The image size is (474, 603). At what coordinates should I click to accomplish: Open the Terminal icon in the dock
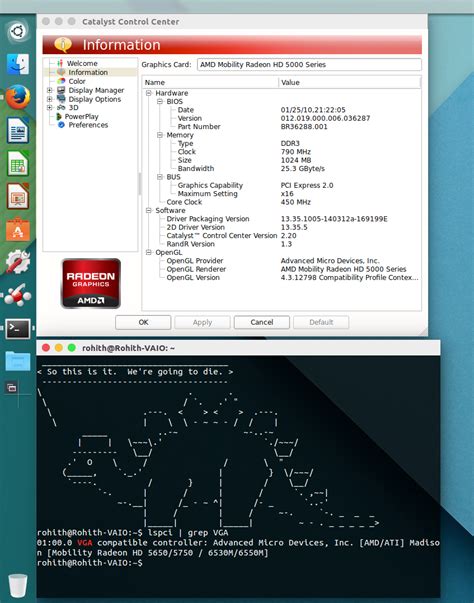(18, 329)
